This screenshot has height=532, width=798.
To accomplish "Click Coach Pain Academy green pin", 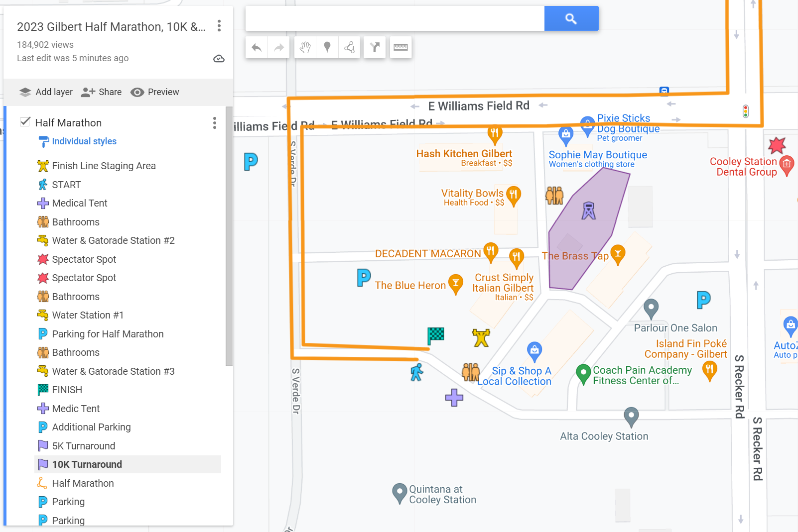I will [583, 374].
